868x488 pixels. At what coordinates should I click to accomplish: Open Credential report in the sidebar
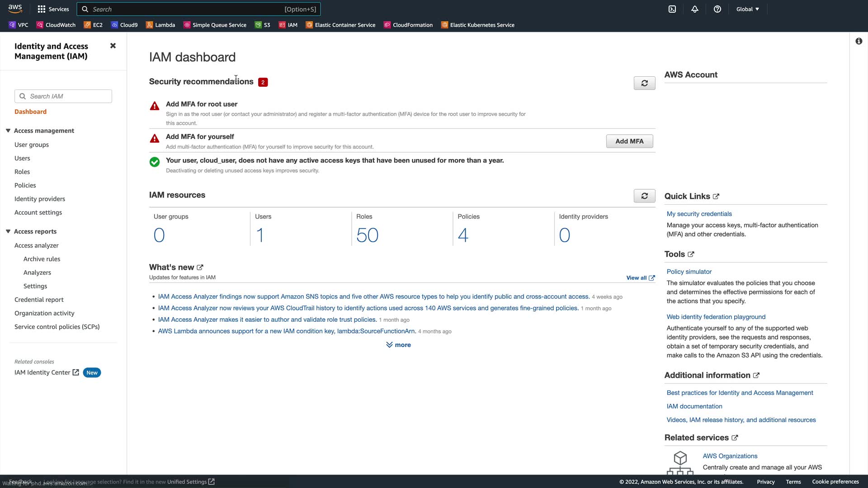tap(39, 300)
